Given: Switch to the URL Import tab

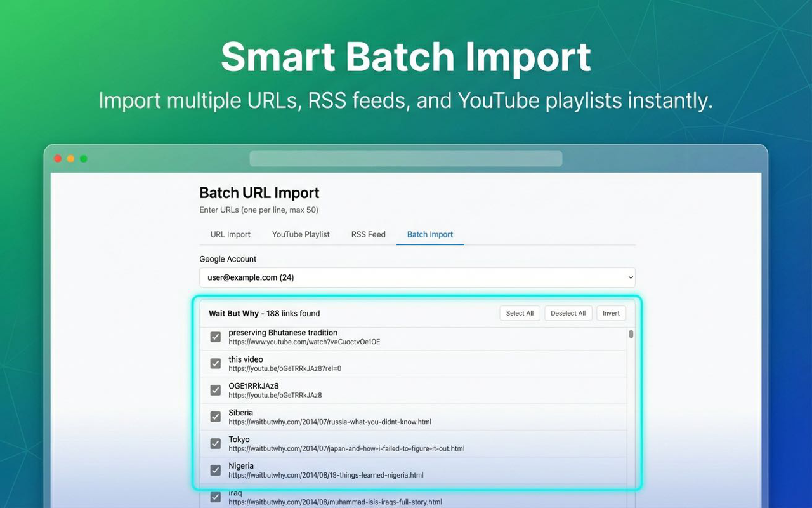Looking at the screenshot, I should click(x=229, y=234).
